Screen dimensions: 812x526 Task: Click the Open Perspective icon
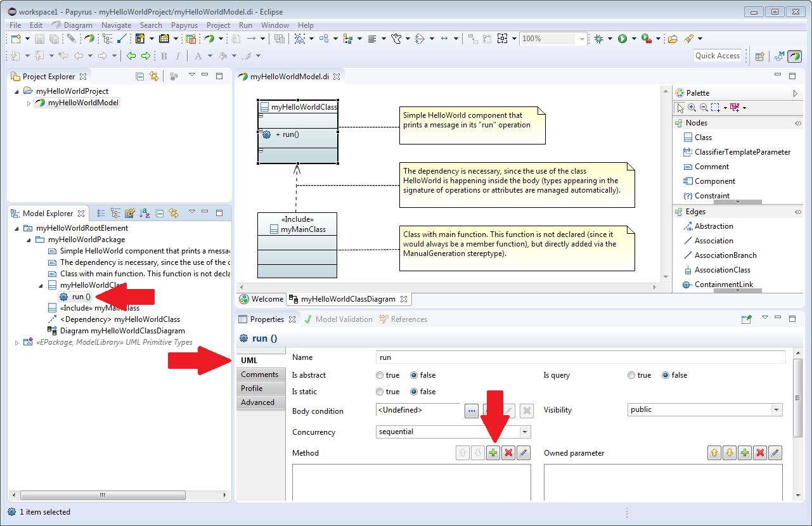click(759, 56)
